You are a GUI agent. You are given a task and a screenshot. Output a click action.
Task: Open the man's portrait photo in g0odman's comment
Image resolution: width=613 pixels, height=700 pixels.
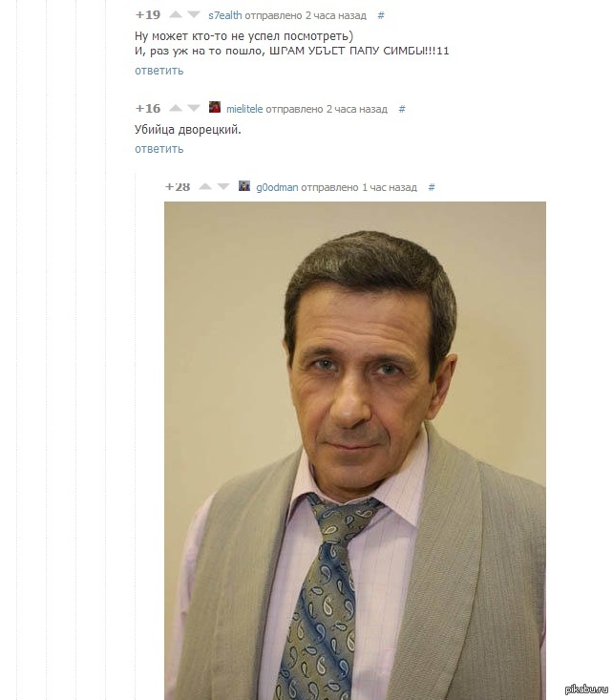tap(355, 451)
